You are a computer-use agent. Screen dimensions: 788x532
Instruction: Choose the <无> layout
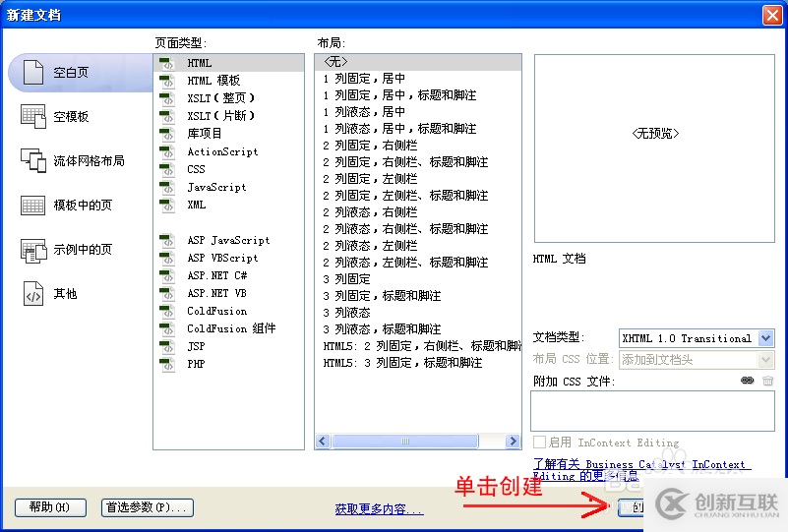tap(418, 62)
